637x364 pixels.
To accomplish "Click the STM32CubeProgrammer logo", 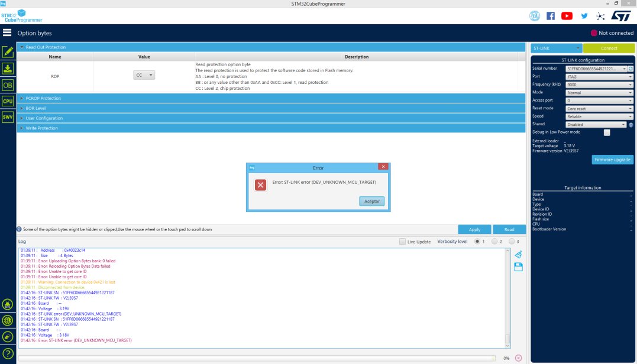I will click(x=22, y=16).
